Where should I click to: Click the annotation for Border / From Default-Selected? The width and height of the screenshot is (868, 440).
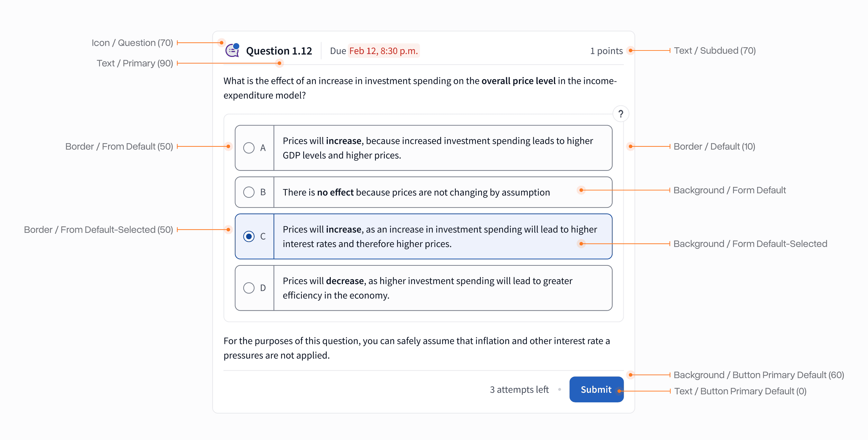[x=229, y=229]
